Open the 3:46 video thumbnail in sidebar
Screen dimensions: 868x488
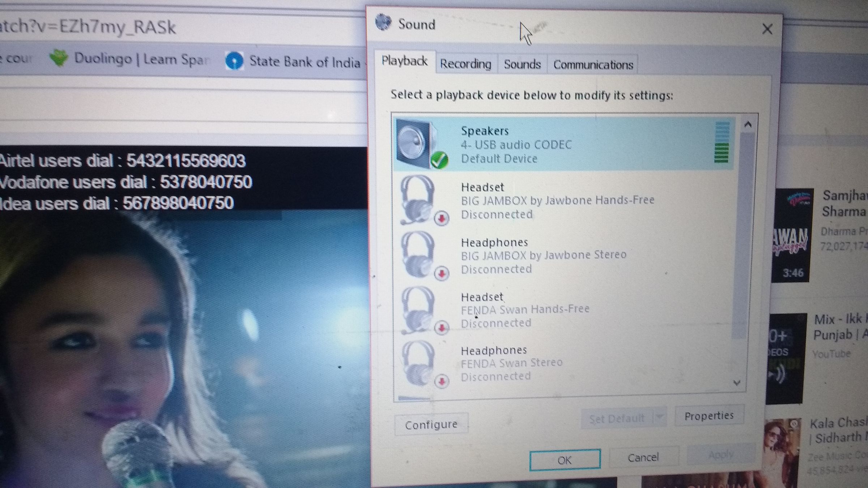[791, 235]
